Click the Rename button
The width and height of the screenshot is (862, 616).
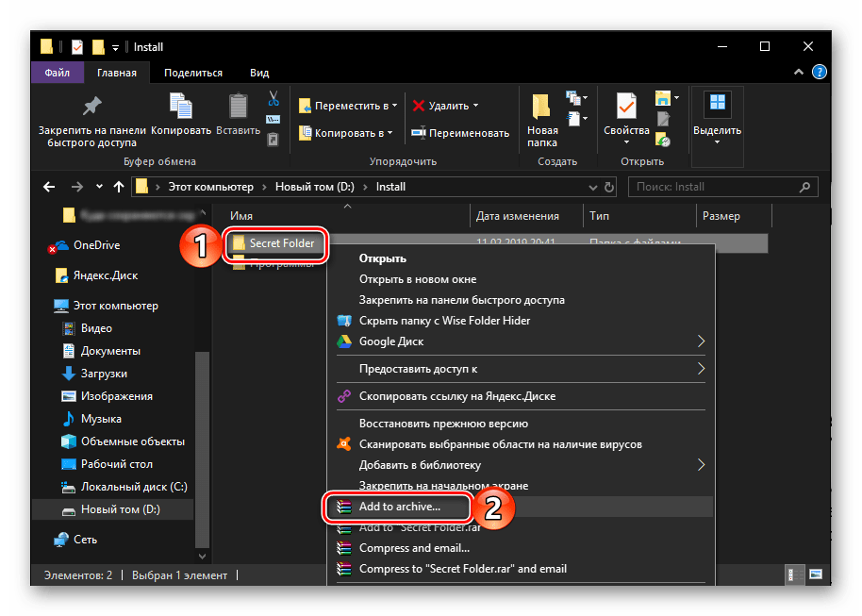460,133
